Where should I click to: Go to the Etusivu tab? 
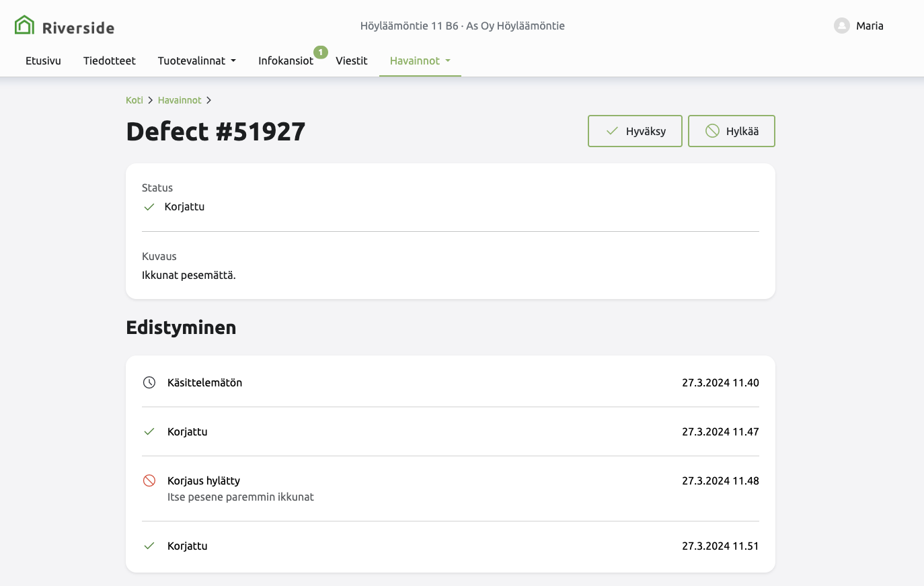pyautogui.click(x=43, y=60)
